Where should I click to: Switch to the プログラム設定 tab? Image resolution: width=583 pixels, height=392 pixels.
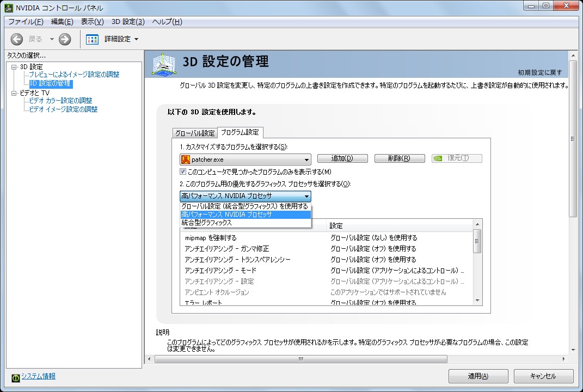point(240,132)
